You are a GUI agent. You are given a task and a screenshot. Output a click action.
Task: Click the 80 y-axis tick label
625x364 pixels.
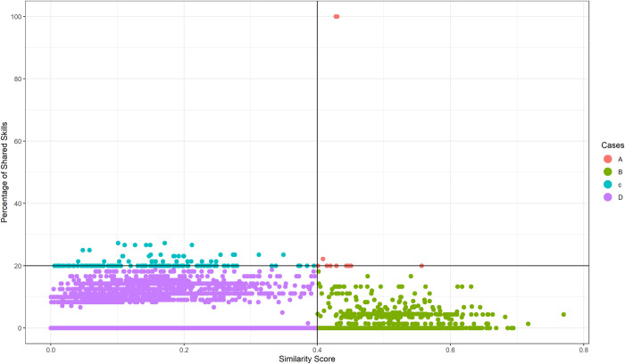tap(19, 79)
